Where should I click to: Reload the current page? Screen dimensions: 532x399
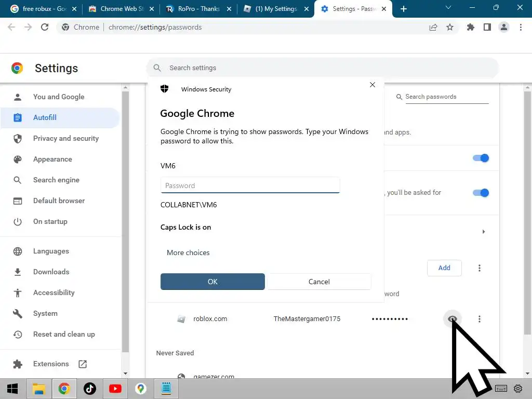click(45, 27)
